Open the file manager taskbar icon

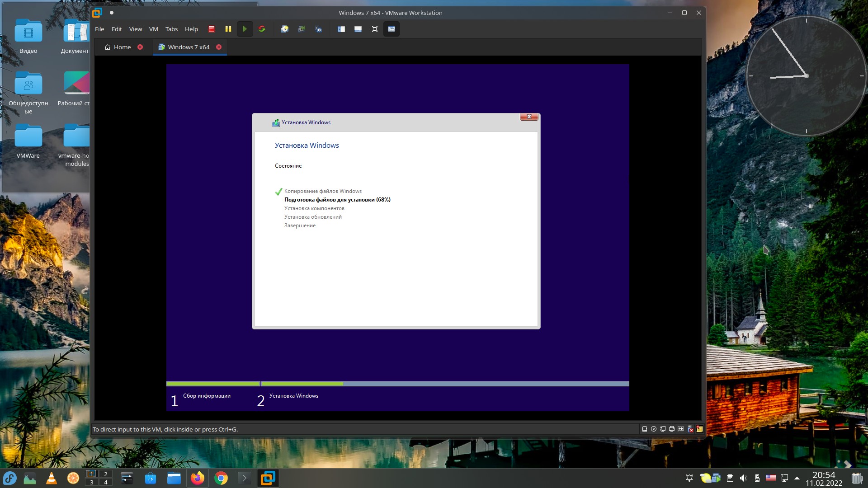(x=174, y=478)
